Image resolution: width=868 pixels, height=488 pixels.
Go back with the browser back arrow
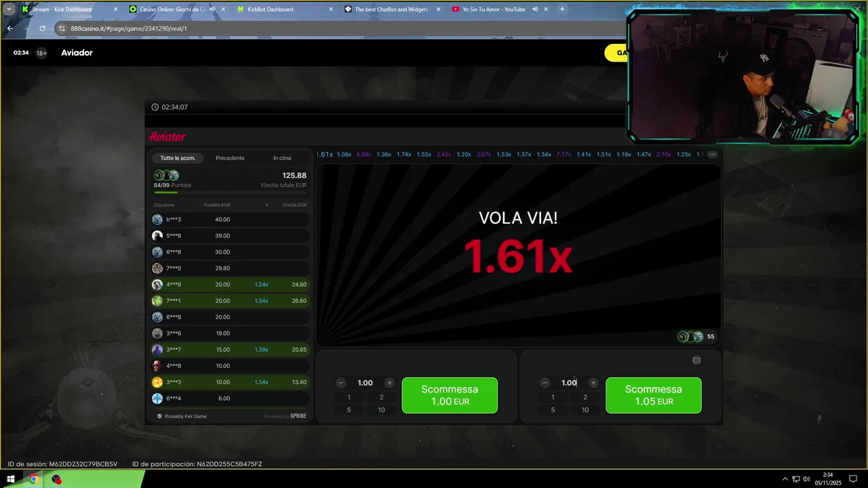point(9,28)
